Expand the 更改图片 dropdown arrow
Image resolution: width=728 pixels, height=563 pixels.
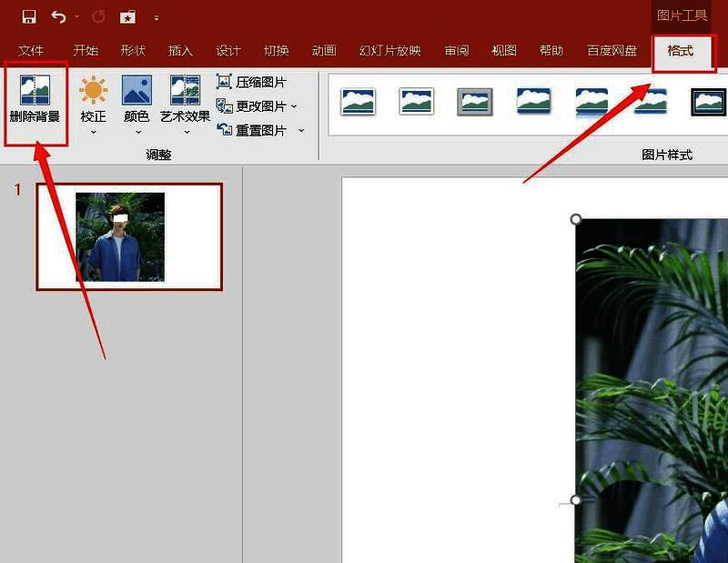(x=295, y=106)
